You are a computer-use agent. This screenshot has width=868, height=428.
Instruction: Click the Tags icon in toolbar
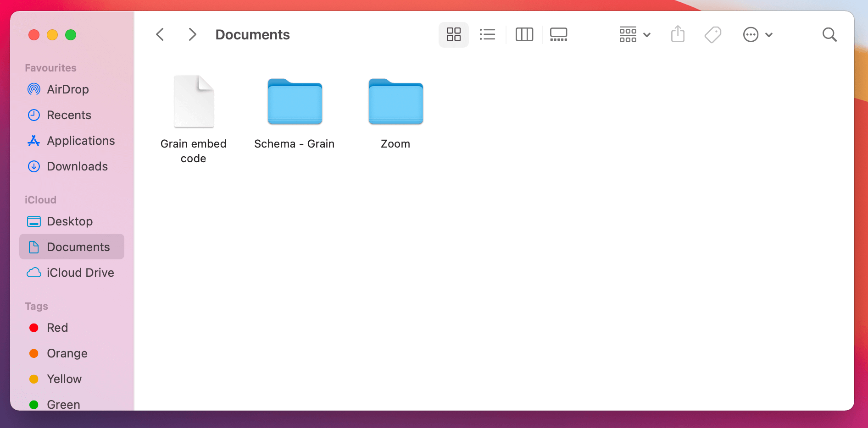click(712, 34)
